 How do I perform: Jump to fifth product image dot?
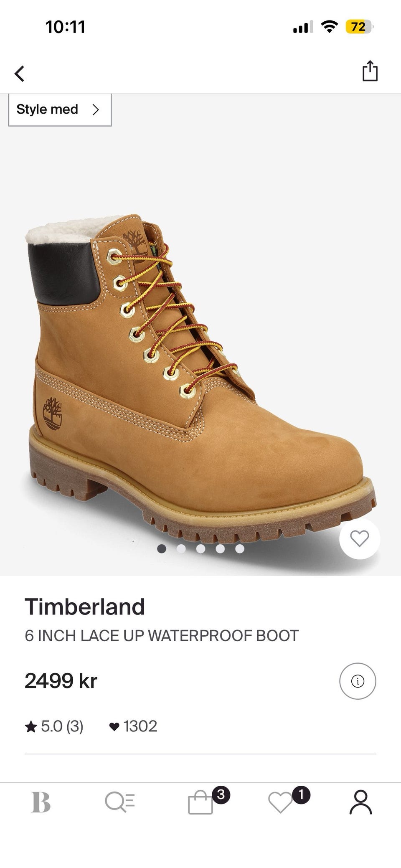point(240,548)
